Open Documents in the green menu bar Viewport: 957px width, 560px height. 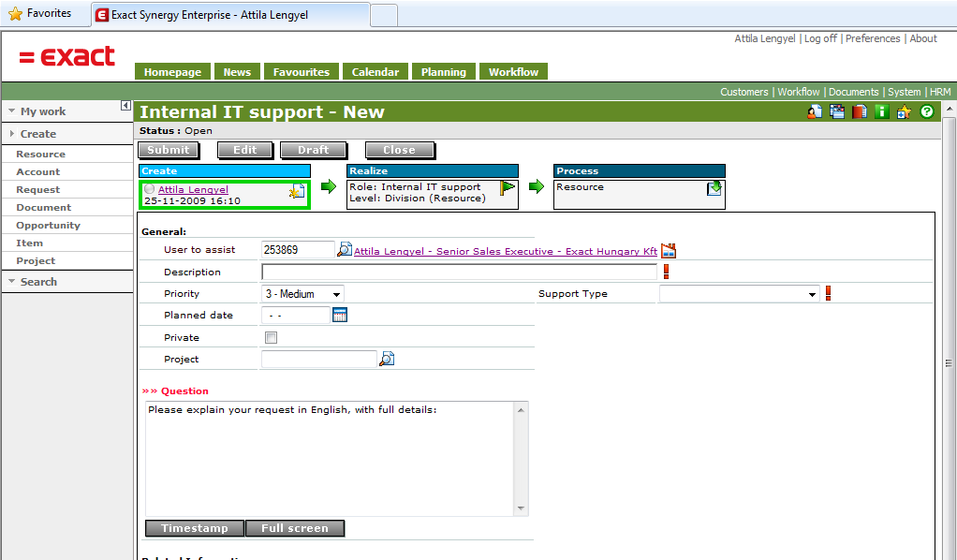click(853, 92)
